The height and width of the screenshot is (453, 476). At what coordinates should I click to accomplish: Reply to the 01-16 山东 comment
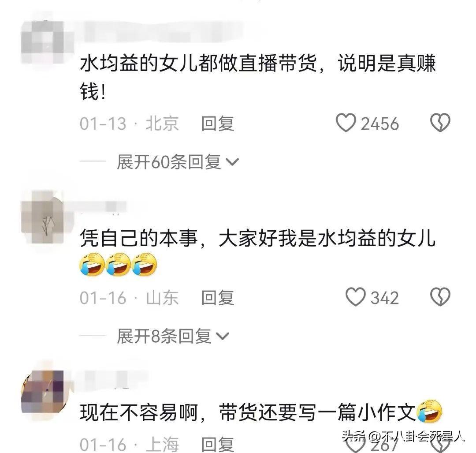click(x=218, y=298)
